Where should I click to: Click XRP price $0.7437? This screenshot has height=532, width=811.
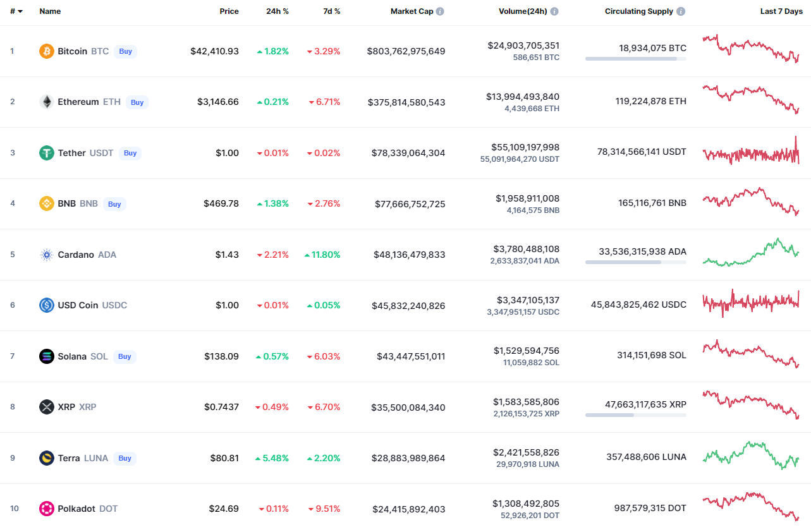click(222, 407)
